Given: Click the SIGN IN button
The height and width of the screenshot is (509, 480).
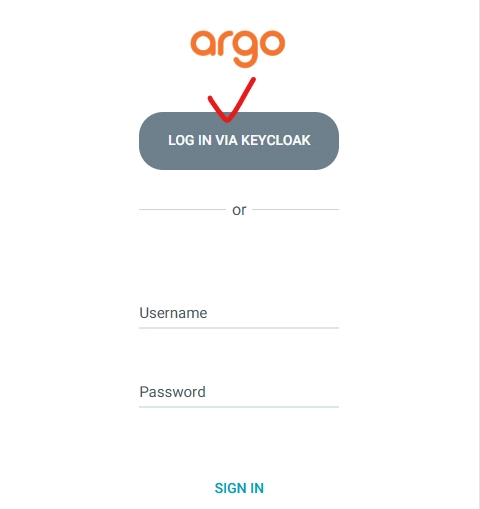Looking at the screenshot, I should (239, 488).
